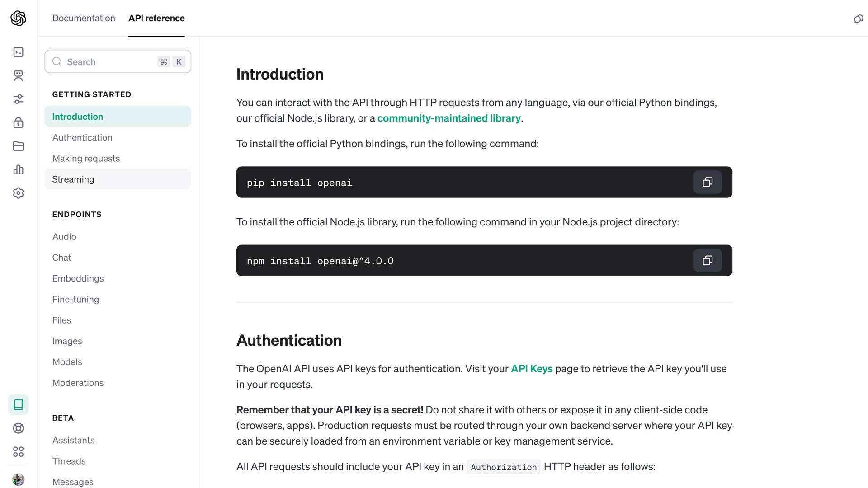The height and width of the screenshot is (488, 868).
Task: Open the Help lifebuoy icon
Action: [x=18, y=428]
